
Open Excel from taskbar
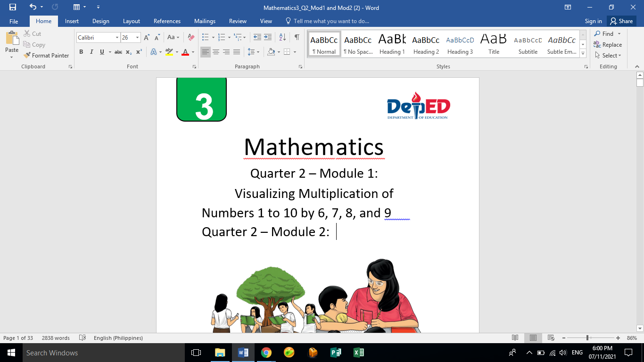click(359, 353)
